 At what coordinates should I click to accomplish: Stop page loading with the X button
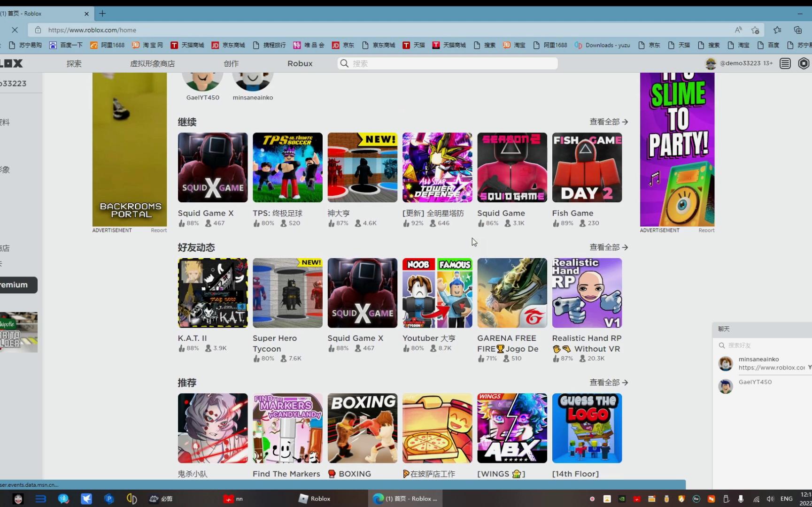pos(15,30)
